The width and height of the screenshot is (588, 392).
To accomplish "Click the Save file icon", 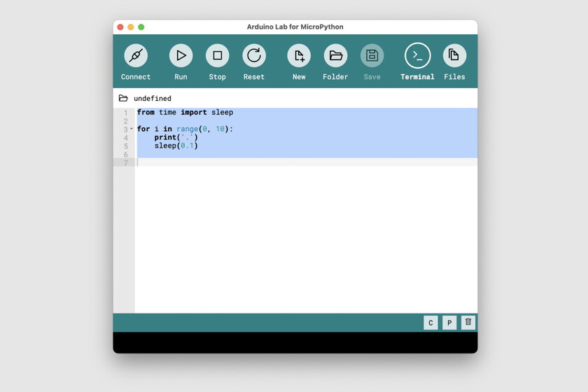I will pyautogui.click(x=372, y=55).
